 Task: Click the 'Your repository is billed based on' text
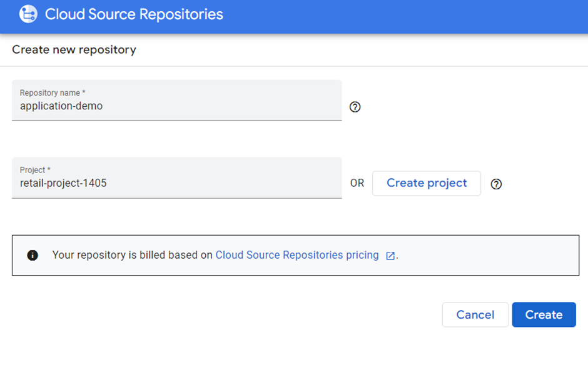pos(133,255)
